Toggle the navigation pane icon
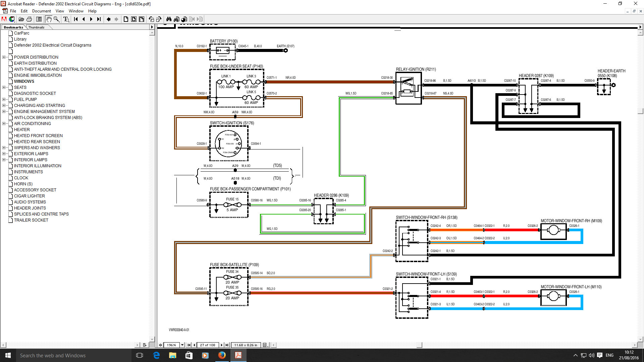Image resolution: width=644 pixels, height=362 pixels. click(x=39, y=19)
